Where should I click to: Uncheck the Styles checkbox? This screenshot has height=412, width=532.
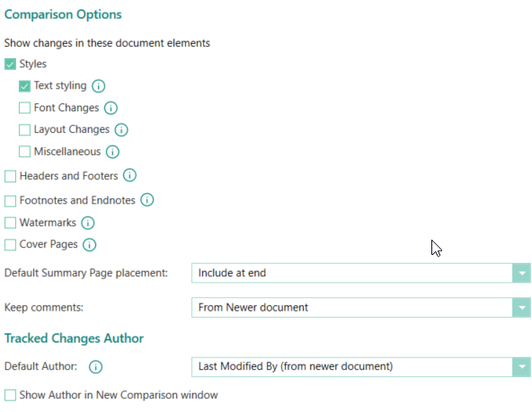tap(10, 64)
